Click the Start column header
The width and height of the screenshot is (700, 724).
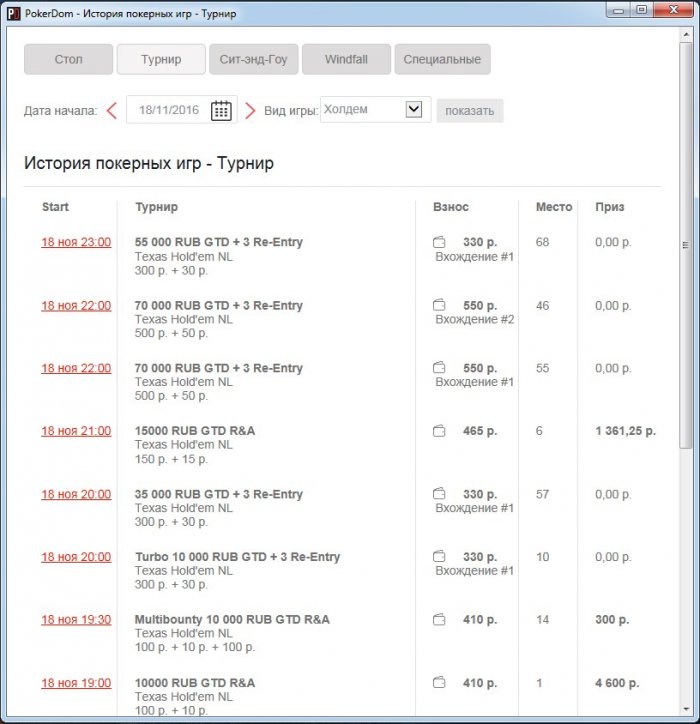pyautogui.click(x=55, y=207)
